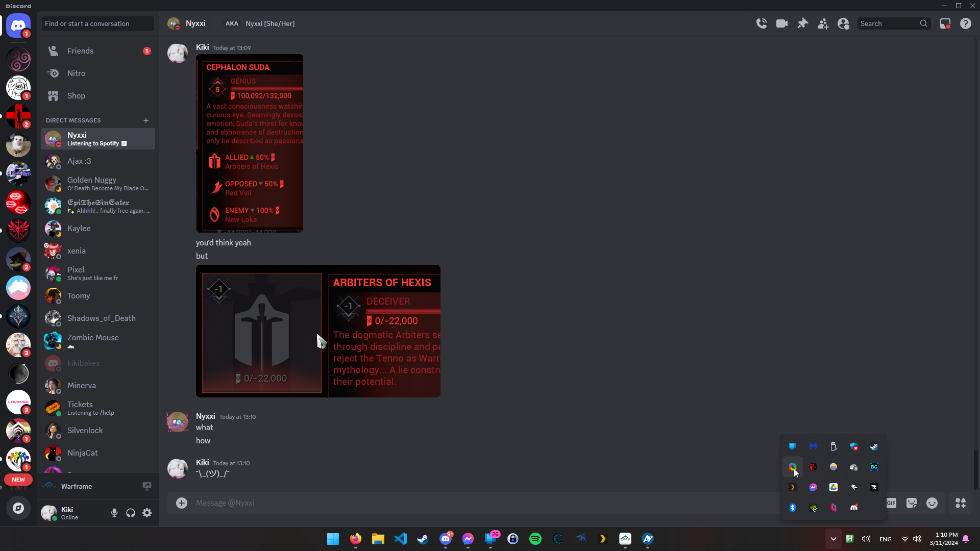Open the Ajax :3 conversation
This screenshot has height=551, width=980.
[x=98, y=161]
